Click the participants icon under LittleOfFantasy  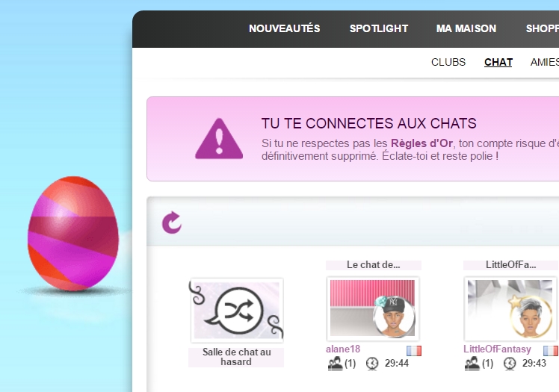472,364
